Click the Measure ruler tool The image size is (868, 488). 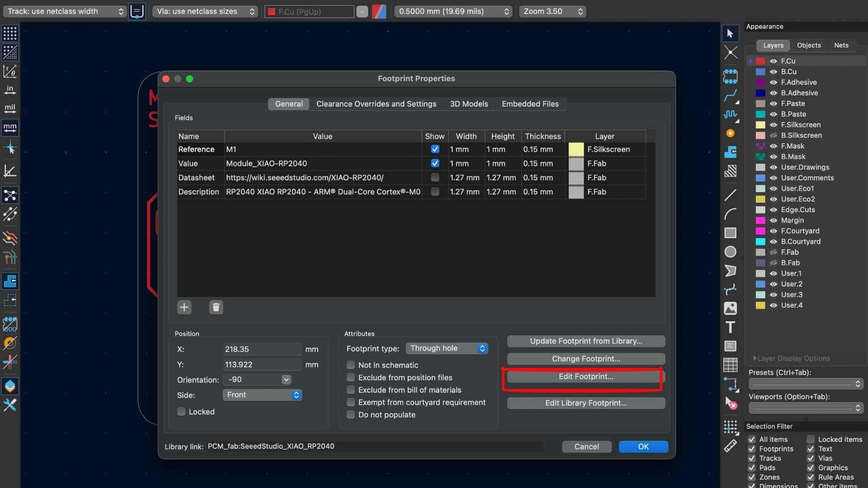point(730,446)
